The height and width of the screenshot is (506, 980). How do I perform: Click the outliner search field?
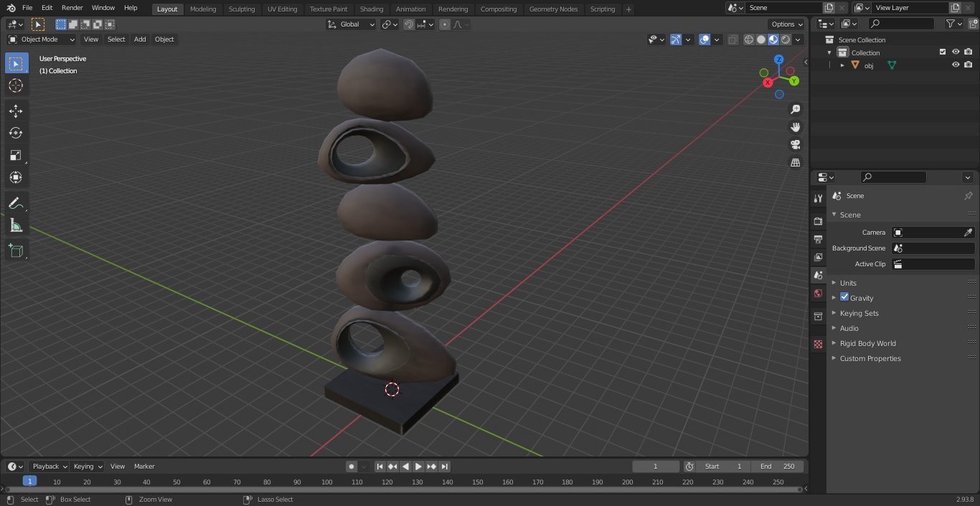(x=901, y=24)
